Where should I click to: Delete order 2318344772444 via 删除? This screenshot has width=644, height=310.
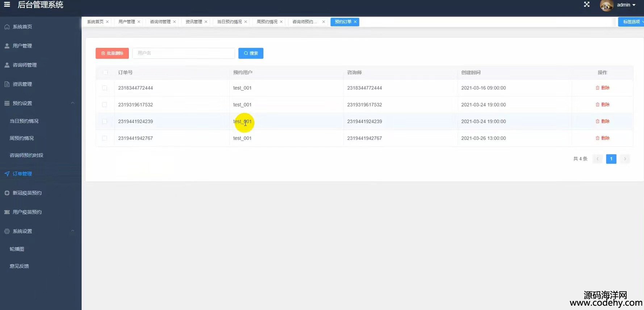602,88
